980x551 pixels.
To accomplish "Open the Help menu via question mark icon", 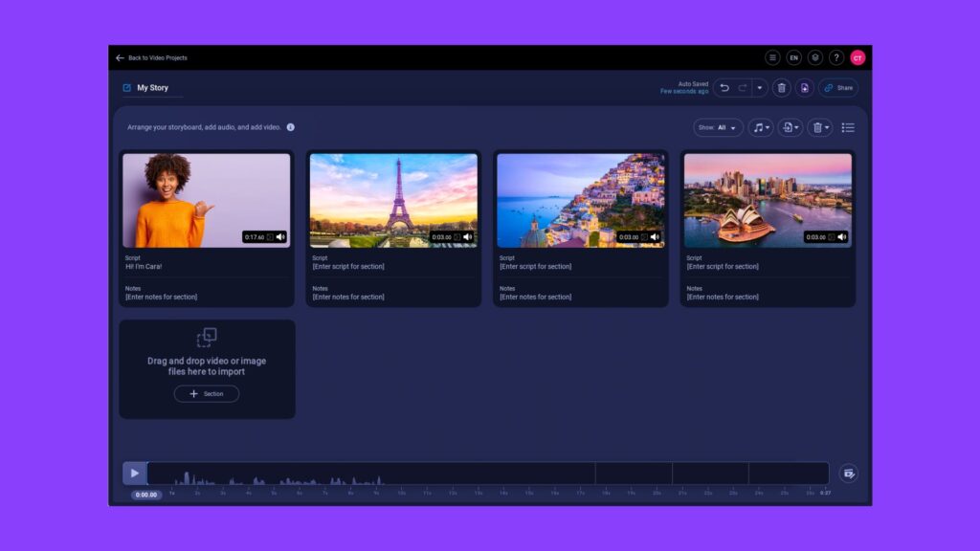I will 836,57.
